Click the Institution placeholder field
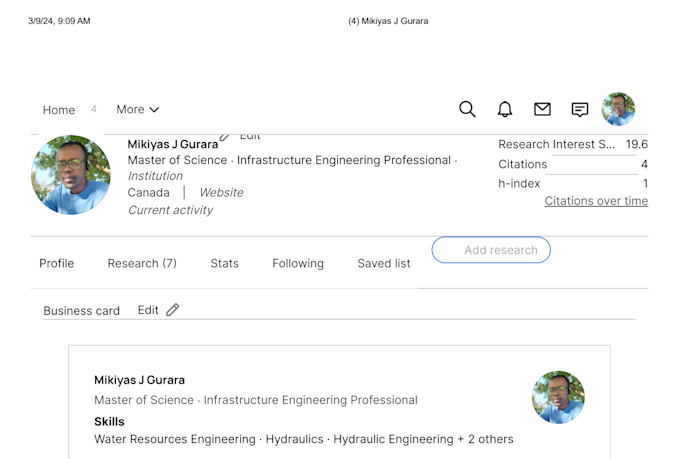The height and width of the screenshot is (459, 680). pyautogui.click(x=155, y=176)
